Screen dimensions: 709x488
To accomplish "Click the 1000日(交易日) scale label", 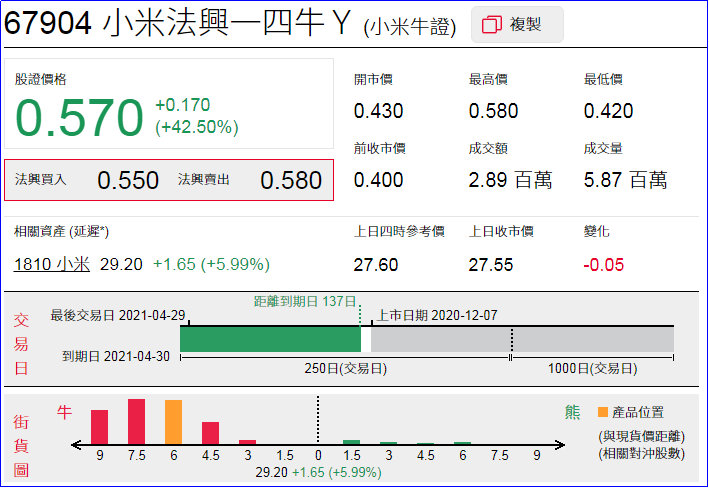I will [x=592, y=369].
